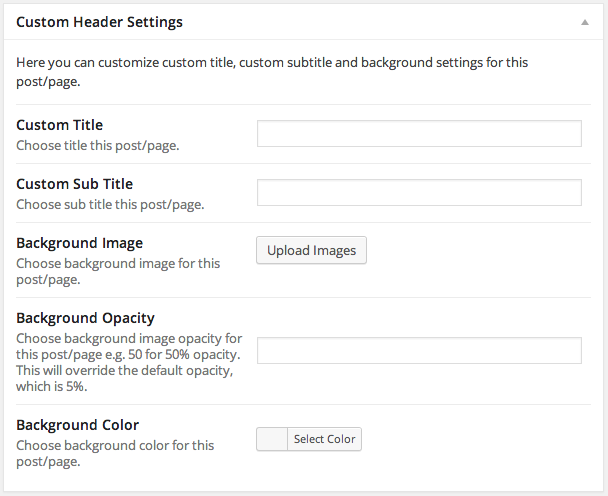608x496 pixels.
Task: Click the Upload Images button
Action: [311, 250]
